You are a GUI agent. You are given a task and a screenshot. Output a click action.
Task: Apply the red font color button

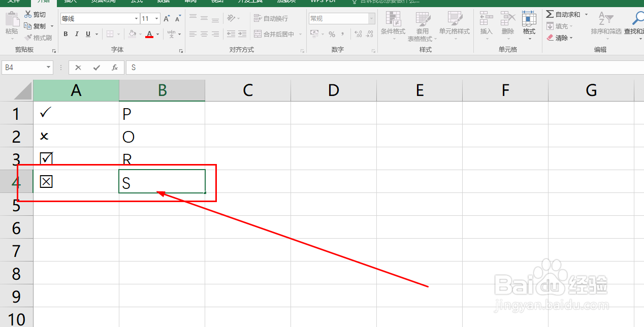click(149, 34)
